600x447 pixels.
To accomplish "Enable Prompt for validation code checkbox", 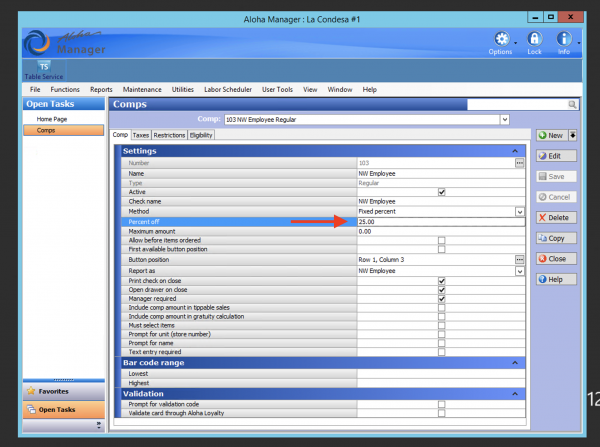I will (442, 404).
